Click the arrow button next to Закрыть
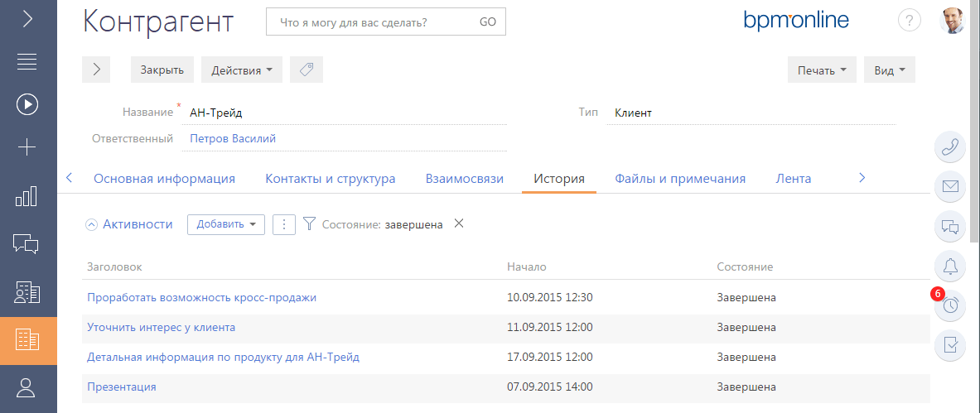Screen dimensions: 980x413 (96, 70)
